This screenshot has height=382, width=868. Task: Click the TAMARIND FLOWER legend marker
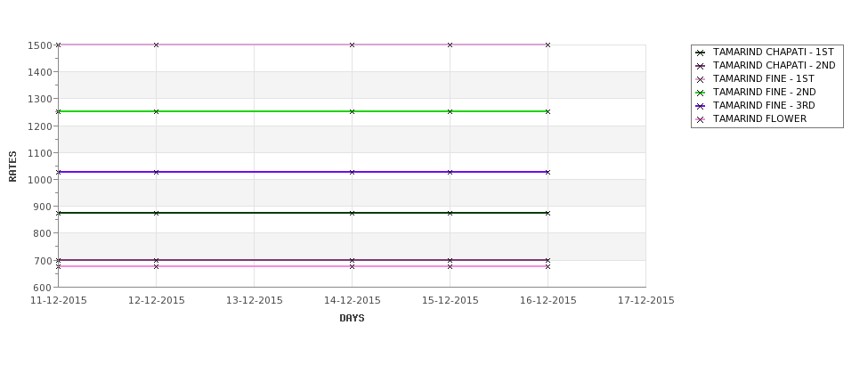pyautogui.click(x=701, y=119)
